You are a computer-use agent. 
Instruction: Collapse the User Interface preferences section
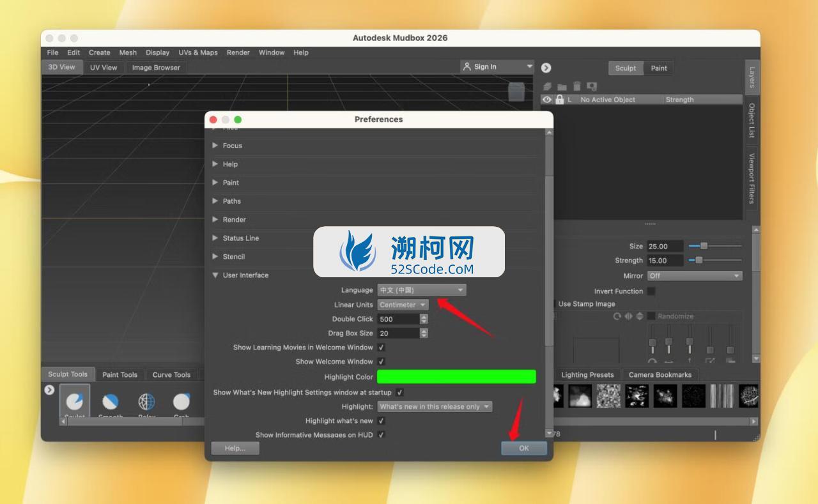pos(215,275)
